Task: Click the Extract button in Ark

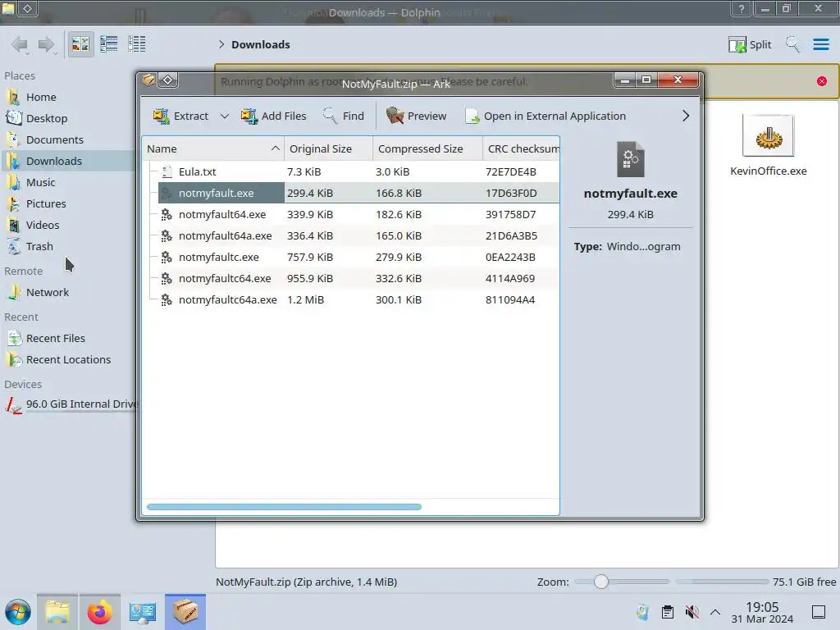Action: tap(180, 116)
